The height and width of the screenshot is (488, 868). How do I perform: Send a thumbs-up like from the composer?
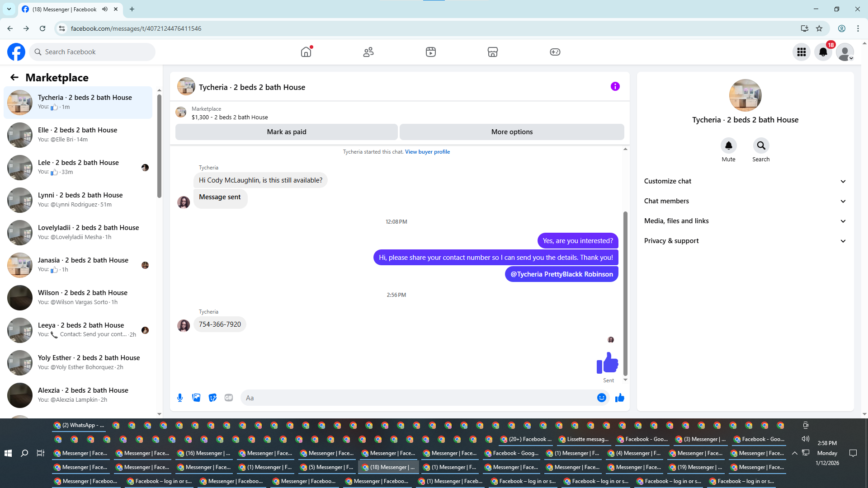(619, 398)
